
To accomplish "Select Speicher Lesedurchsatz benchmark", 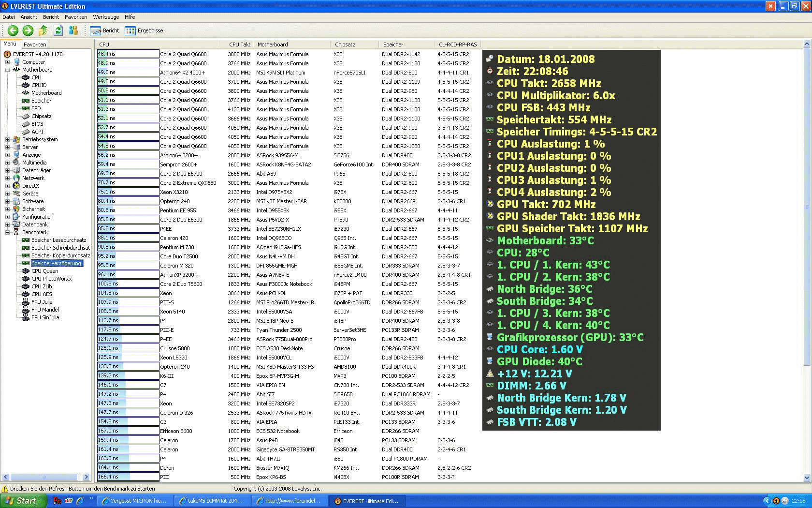I will click(59, 240).
